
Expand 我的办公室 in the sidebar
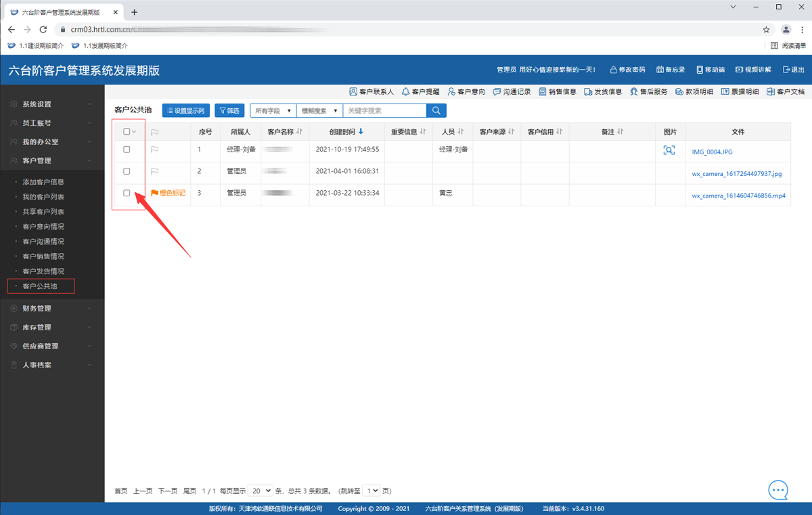pyautogui.click(x=52, y=142)
